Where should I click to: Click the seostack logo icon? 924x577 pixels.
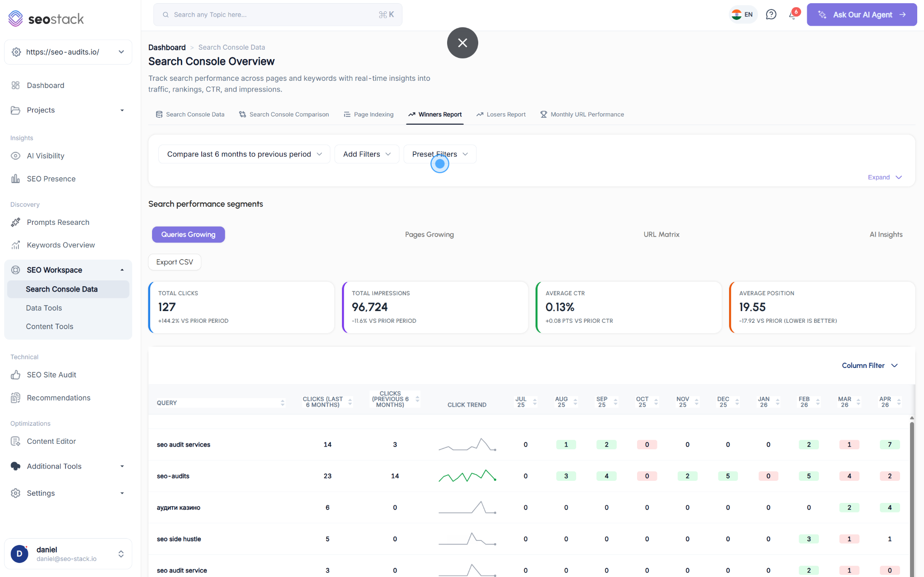(15, 19)
